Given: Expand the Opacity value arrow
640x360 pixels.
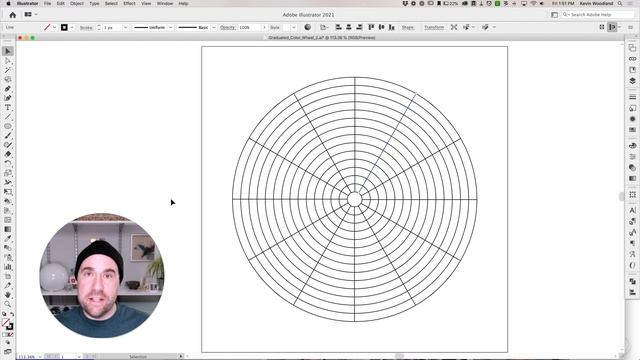Looking at the screenshot, I should [264, 27].
